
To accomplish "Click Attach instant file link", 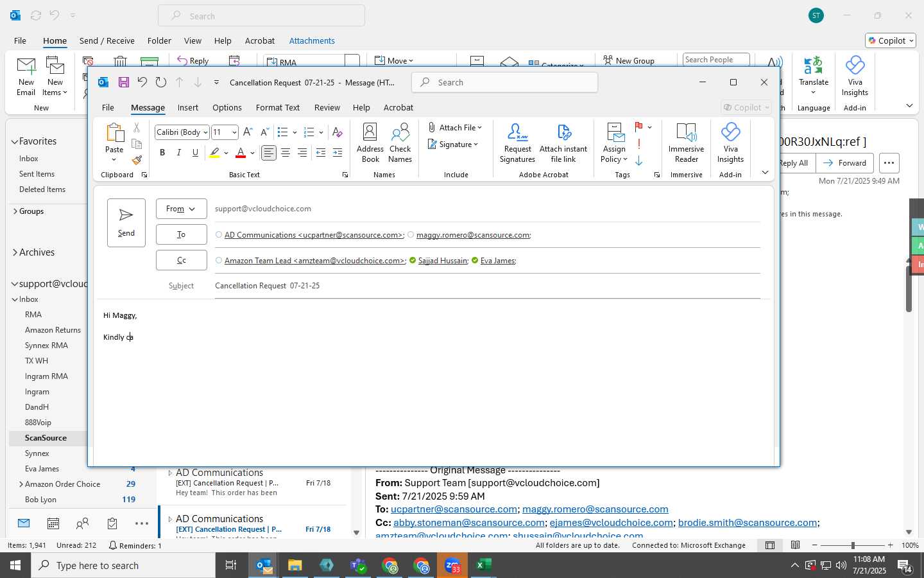I will click(x=563, y=143).
